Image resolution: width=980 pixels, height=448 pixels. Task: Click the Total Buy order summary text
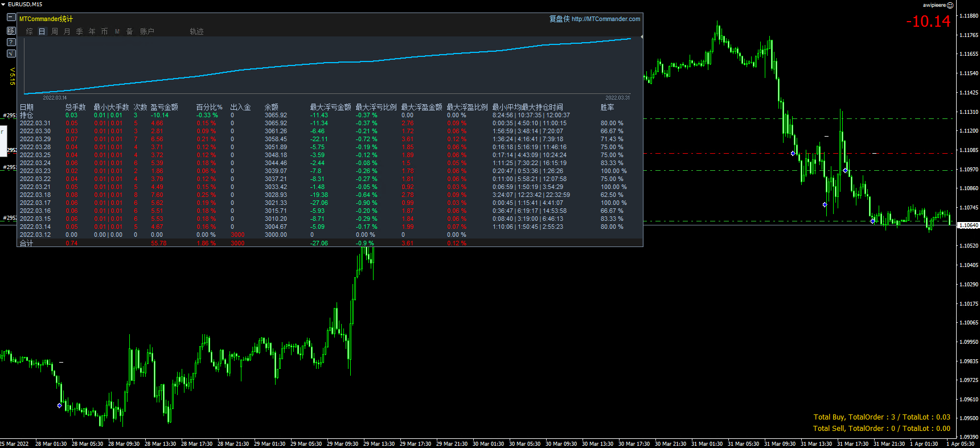pyautogui.click(x=881, y=417)
